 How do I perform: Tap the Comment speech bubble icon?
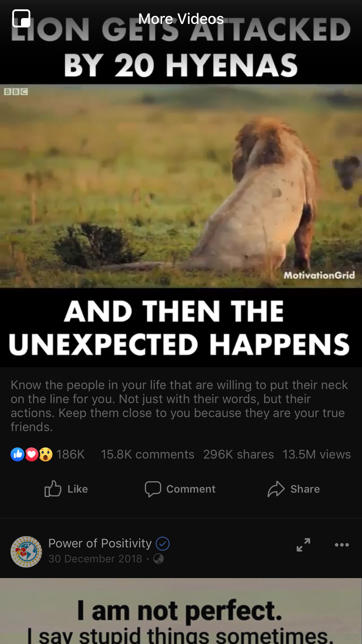coord(153,489)
